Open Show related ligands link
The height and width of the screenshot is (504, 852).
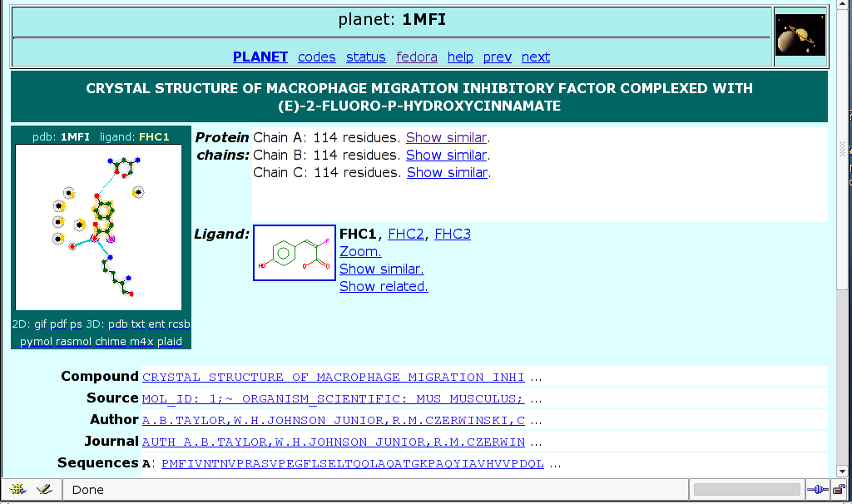pyautogui.click(x=384, y=286)
